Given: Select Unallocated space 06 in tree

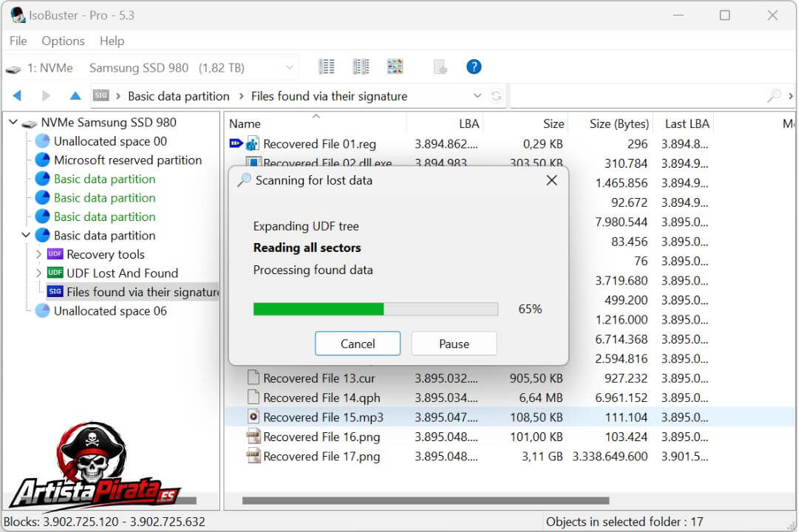Looking at the screenshot, I should click(x=110, y=310).
